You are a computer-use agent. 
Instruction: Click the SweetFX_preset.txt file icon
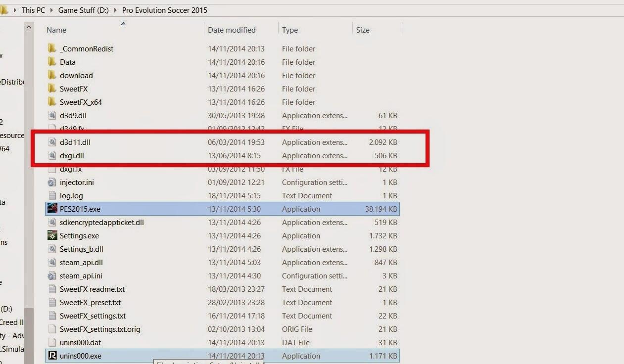pyautogui.click(x=52, y=302)
